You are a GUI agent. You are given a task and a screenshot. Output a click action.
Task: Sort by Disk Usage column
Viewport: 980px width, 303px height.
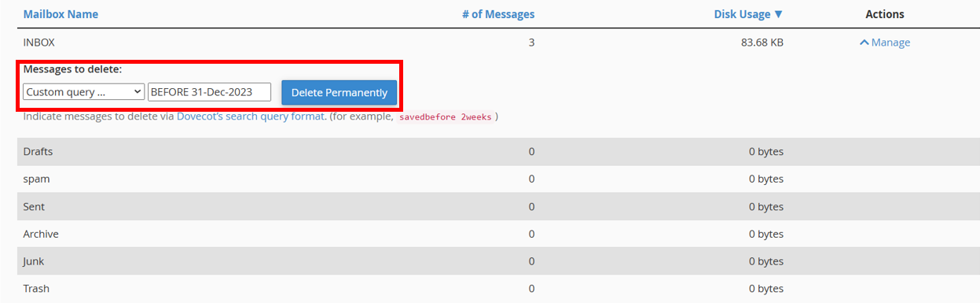click(x=748, y=14)
